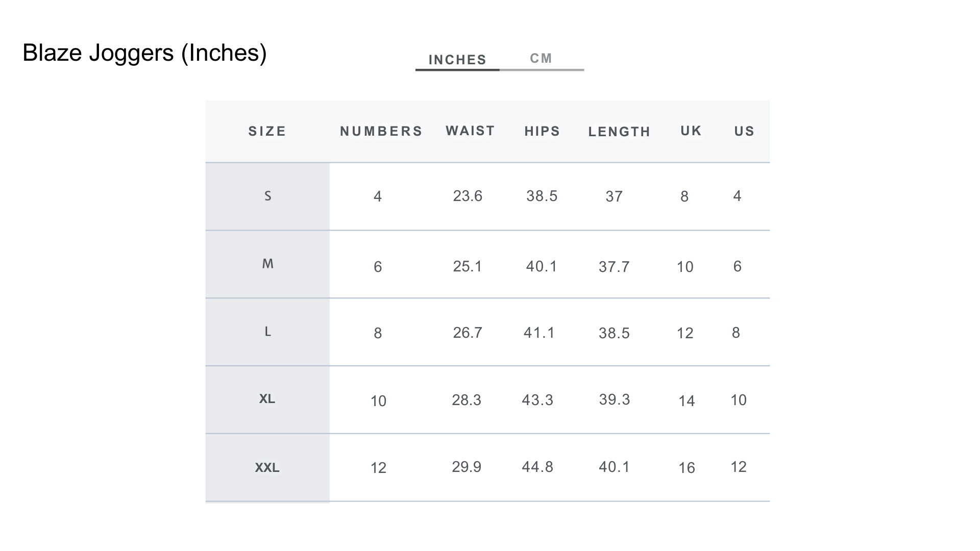Select the M size row label

pos(267,264)
